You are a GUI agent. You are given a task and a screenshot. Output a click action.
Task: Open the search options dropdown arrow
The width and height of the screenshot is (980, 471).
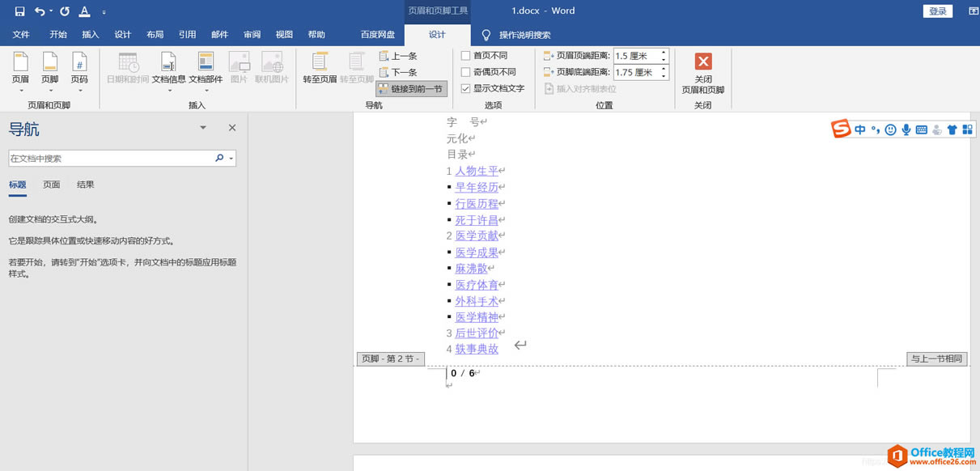pos(231,159)
